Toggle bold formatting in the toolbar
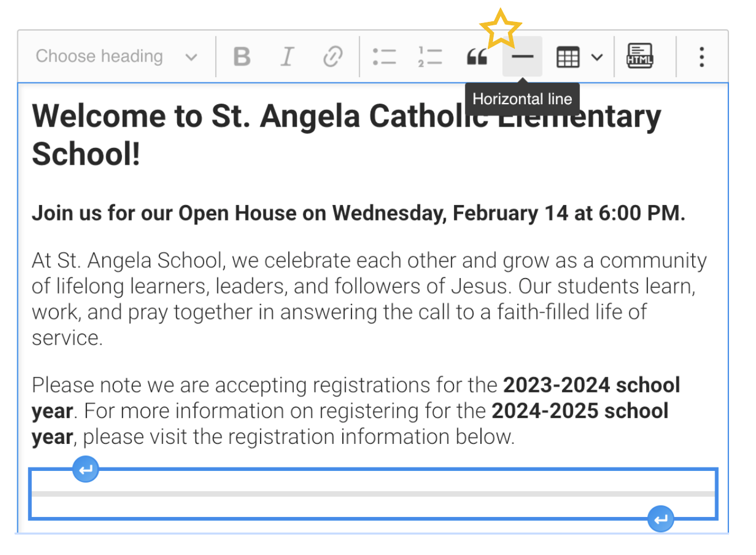 click(x=242, y=57)
